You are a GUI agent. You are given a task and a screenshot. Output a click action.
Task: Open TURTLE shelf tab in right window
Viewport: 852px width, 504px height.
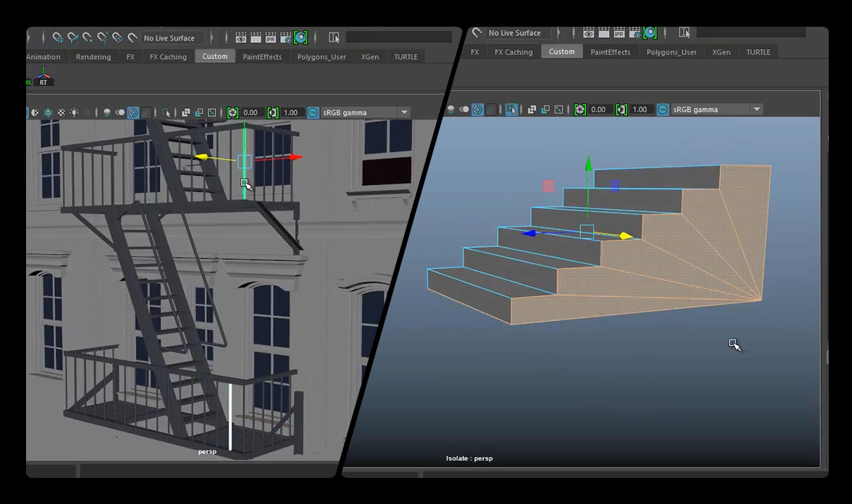(758, 52)
